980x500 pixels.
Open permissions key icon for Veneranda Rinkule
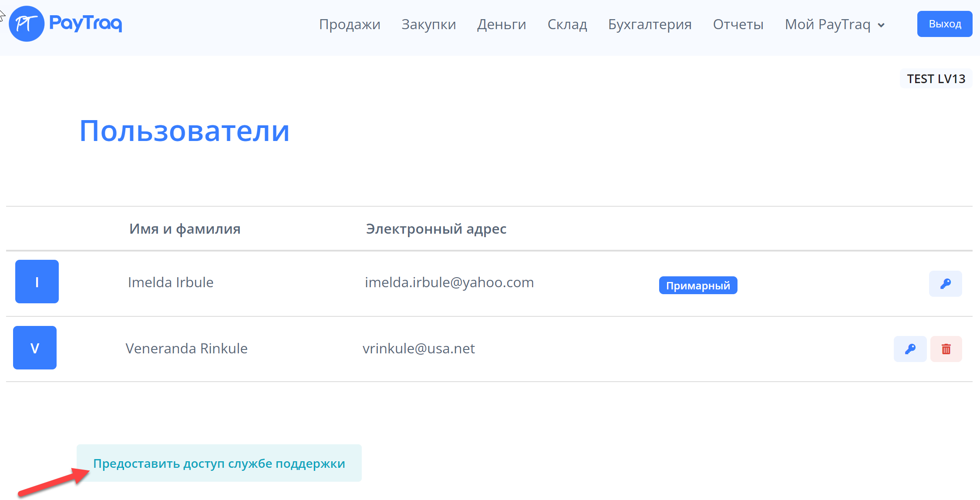[910, 349]
